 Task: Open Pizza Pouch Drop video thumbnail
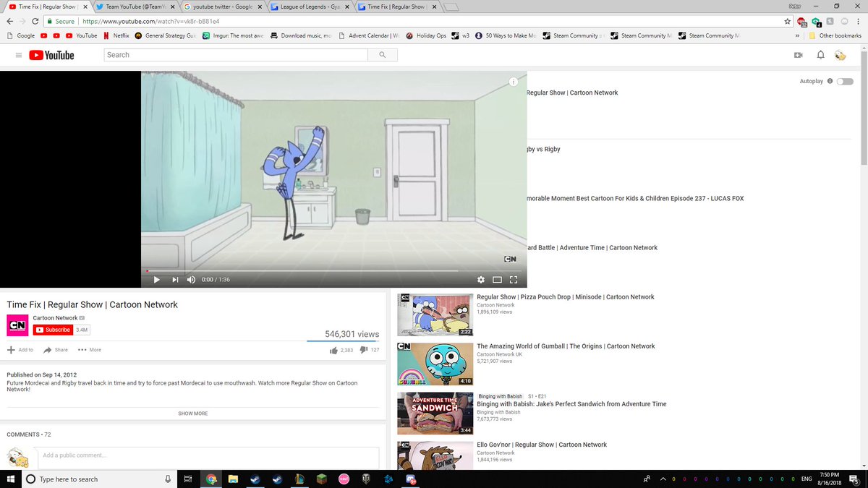[x=435, y=314]
